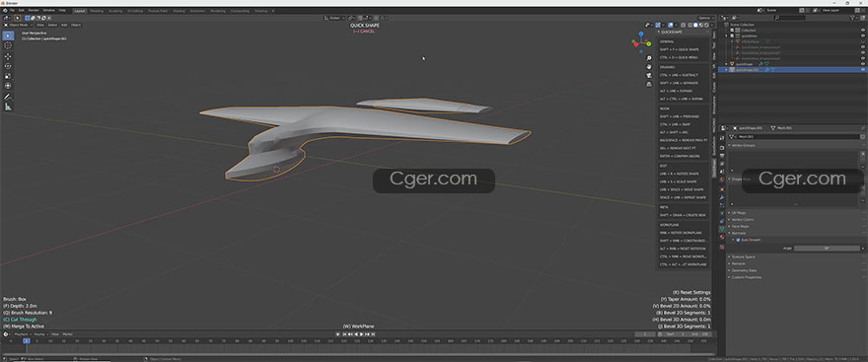Open the Object Mode dropdown
This screenshot has height=362, width=868.
point(19,25)
